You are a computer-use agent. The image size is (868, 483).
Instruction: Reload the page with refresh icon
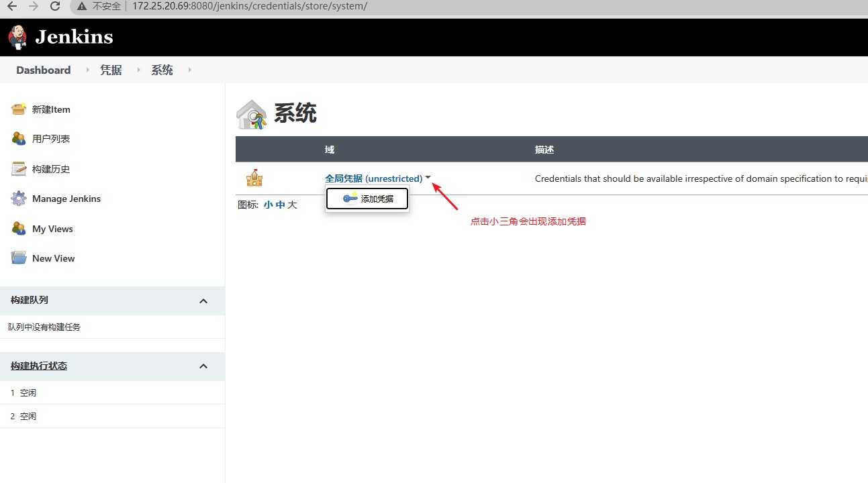56,7
